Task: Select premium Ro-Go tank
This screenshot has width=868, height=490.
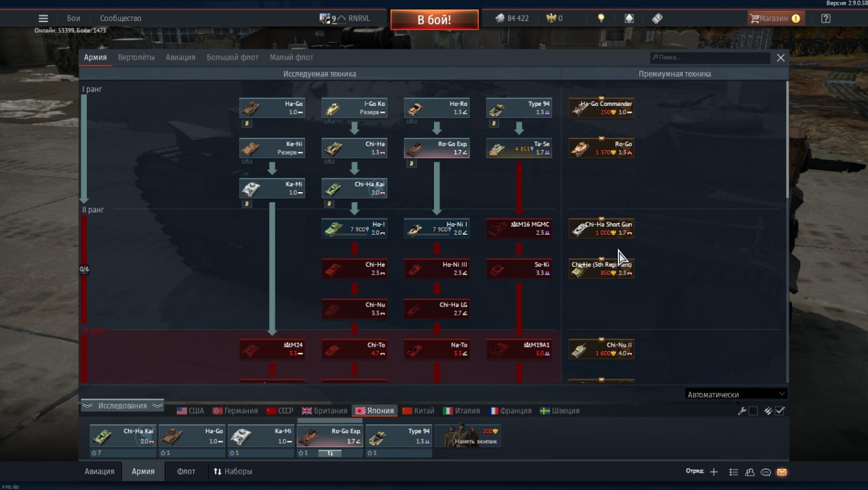Action: click(601, 149)
